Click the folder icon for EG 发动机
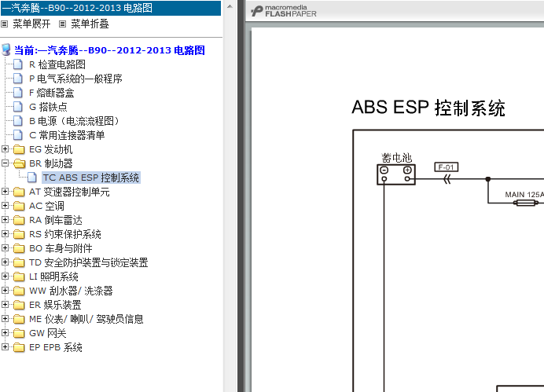 click(x=19, y=149)
